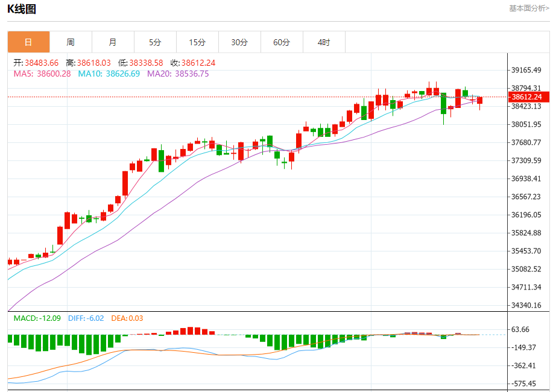Click the MA20 legend label
Viewport: 553px width, 392px height.
178,74
